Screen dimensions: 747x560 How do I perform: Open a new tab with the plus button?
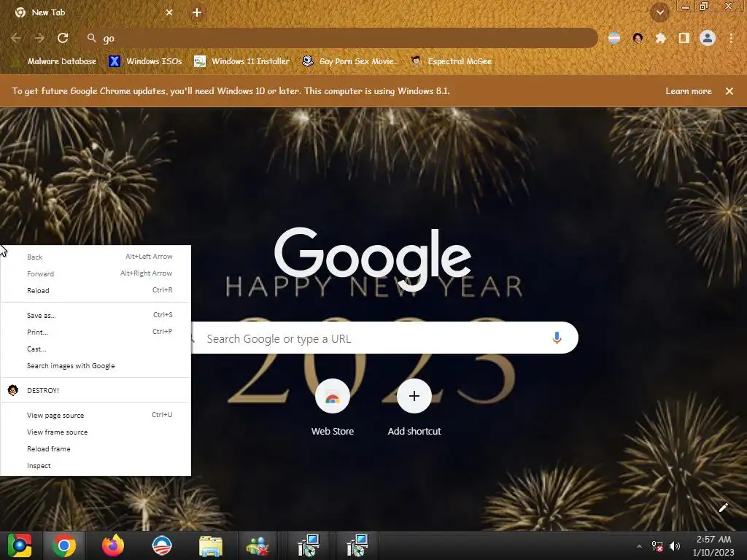tap(197, 12)
